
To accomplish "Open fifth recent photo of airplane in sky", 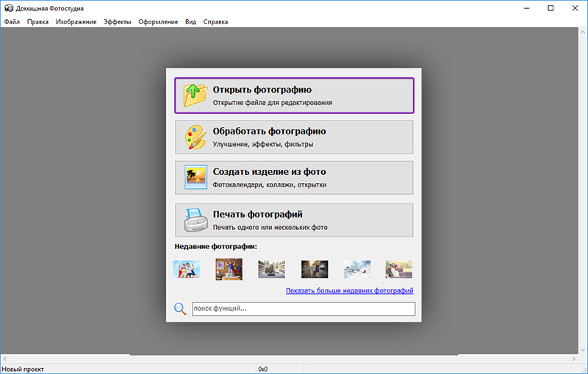I will pyautogui.click(x=357, y=269).
